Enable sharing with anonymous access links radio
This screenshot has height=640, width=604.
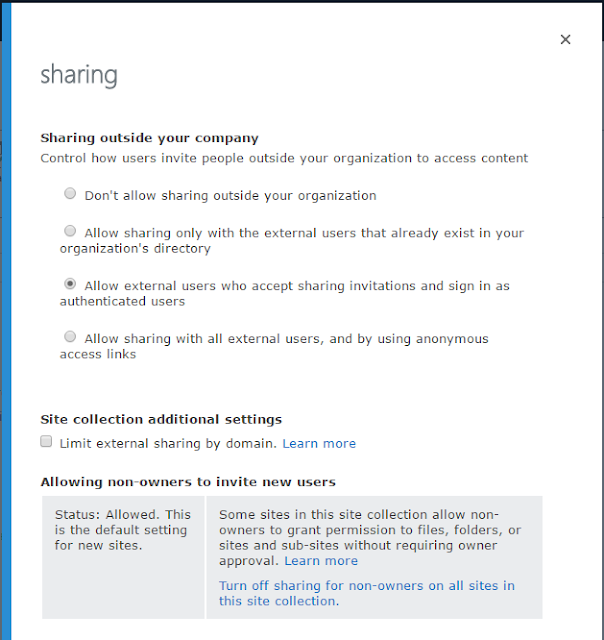point(70,336)
